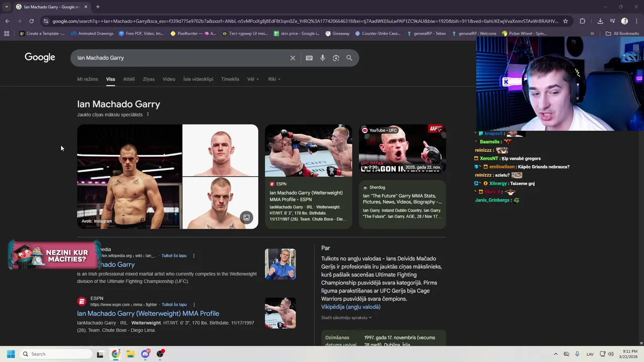Show more bookmarks with the overflow chevron
Screen dimensions: 644x362
pyautogui.click(x=592, y=34)
